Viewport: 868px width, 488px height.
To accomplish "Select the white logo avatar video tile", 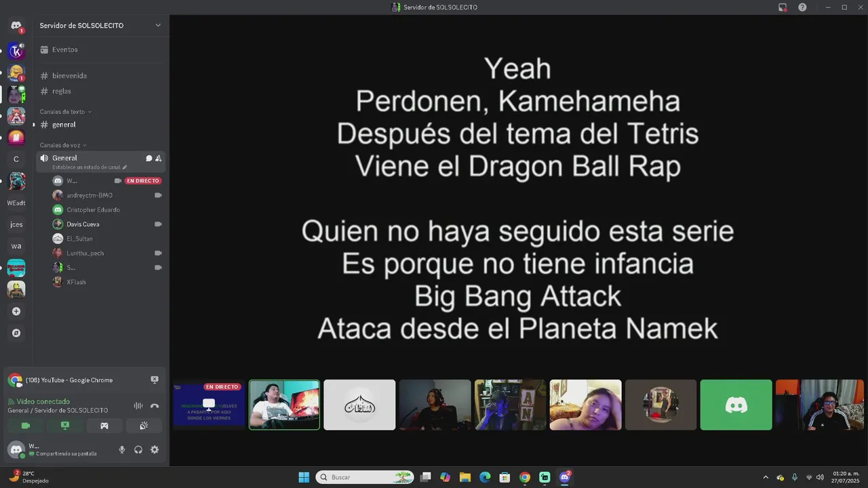I will (359, 405).
